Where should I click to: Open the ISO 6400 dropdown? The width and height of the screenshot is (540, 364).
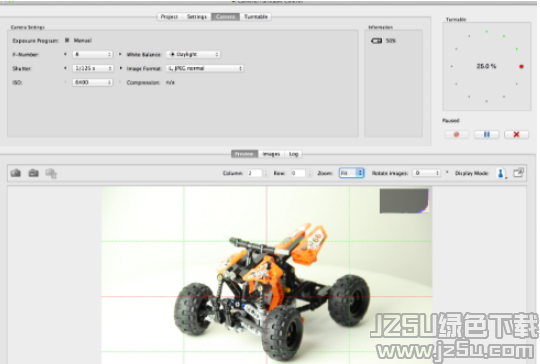pos(93,82)
